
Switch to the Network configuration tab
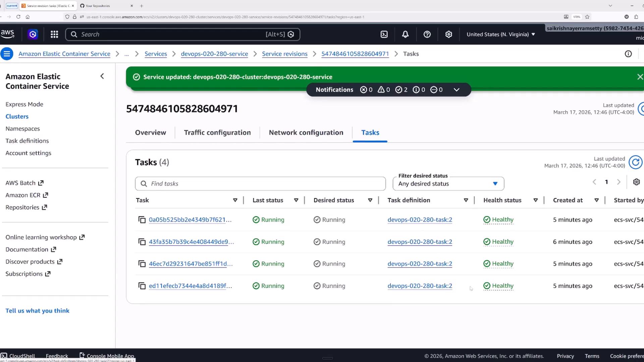(306, 132)
